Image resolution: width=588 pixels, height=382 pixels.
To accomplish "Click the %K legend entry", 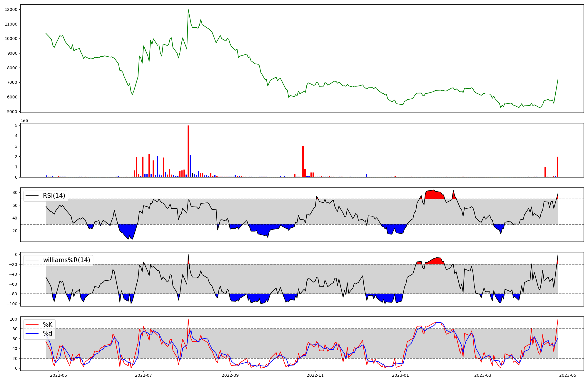I will (48, 325).
